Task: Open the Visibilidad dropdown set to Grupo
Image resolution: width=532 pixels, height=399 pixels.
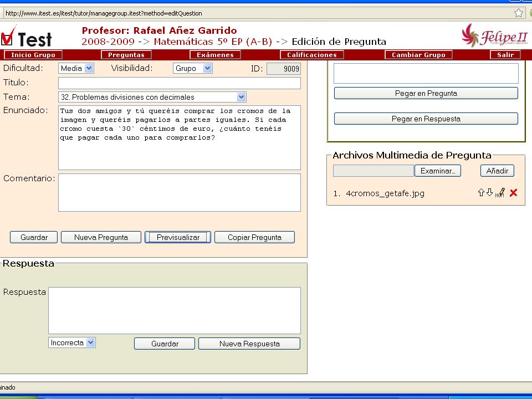Action: 192,68
